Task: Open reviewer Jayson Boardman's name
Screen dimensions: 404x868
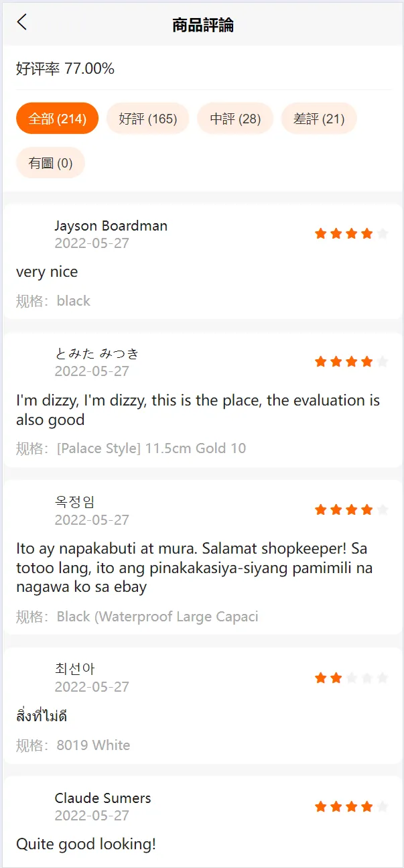Action: click(111, 226)
